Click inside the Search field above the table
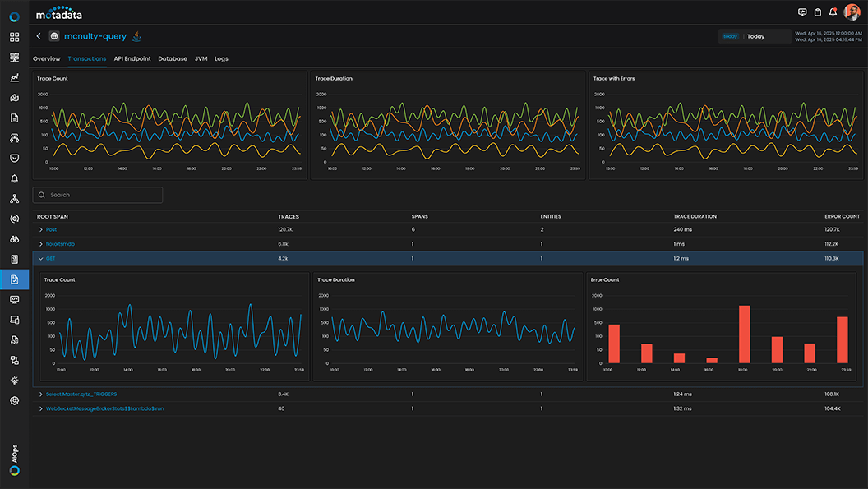The height and width of the screenshot is (489, 868). pyautogui.click(x=97, y=195)
